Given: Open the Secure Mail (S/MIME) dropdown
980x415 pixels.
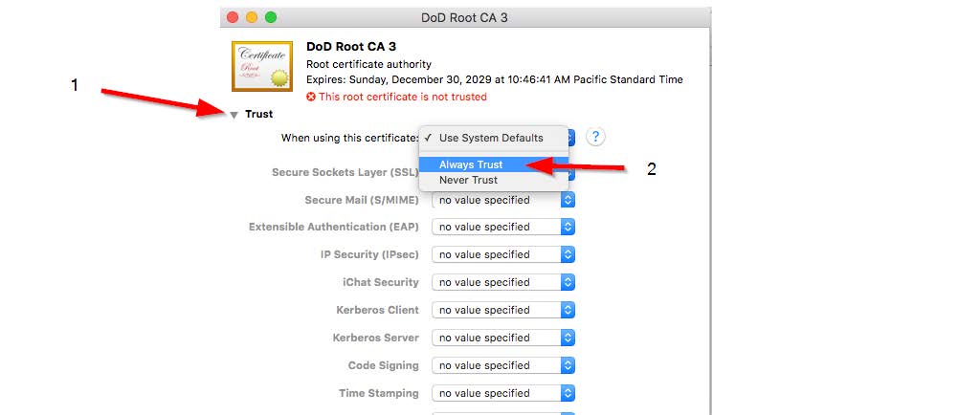Looking at the screenshot, I should pos(503,200).
